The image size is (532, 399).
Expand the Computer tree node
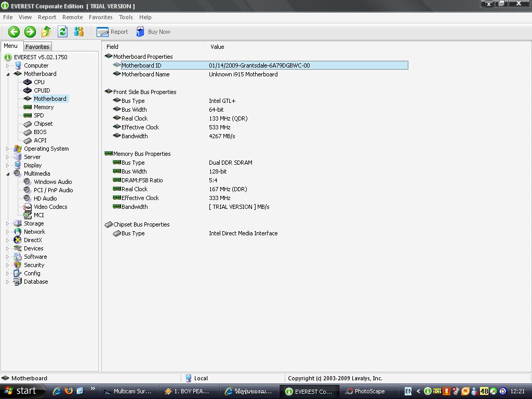click(7, 65)
